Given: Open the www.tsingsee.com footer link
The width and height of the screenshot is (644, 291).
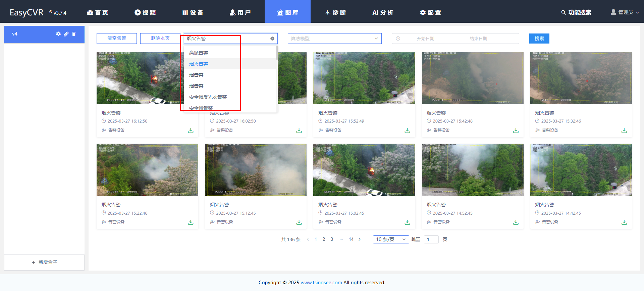Looking at the screenshot, I should (x=321, y=283).
